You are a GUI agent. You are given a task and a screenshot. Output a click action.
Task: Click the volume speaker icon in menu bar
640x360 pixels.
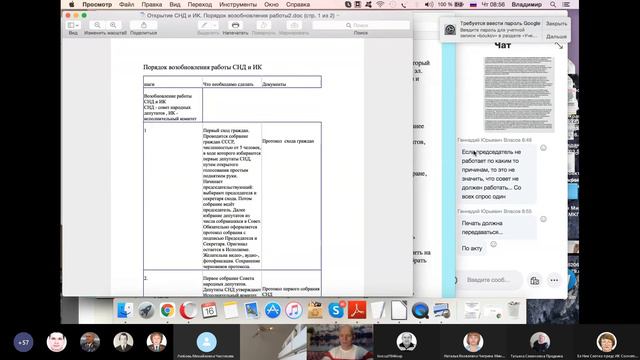429,4
